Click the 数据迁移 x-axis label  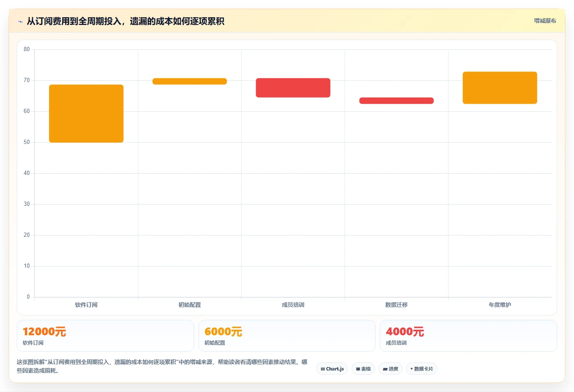[397, 305]
